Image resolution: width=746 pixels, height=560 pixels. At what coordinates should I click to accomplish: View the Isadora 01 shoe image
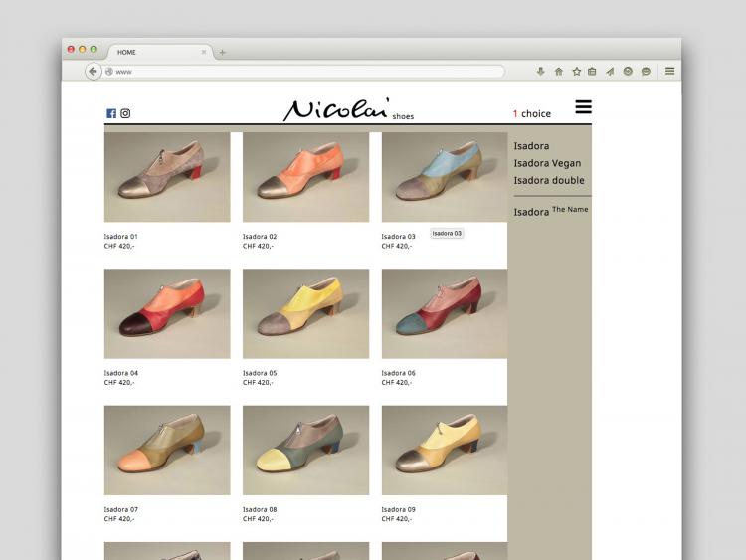click(167, 177)
